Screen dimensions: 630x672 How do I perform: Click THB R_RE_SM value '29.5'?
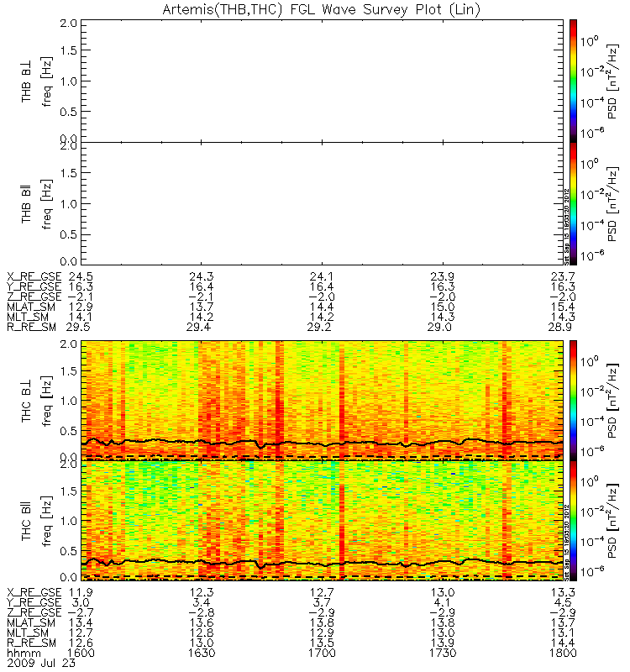[x=79, y=327]
